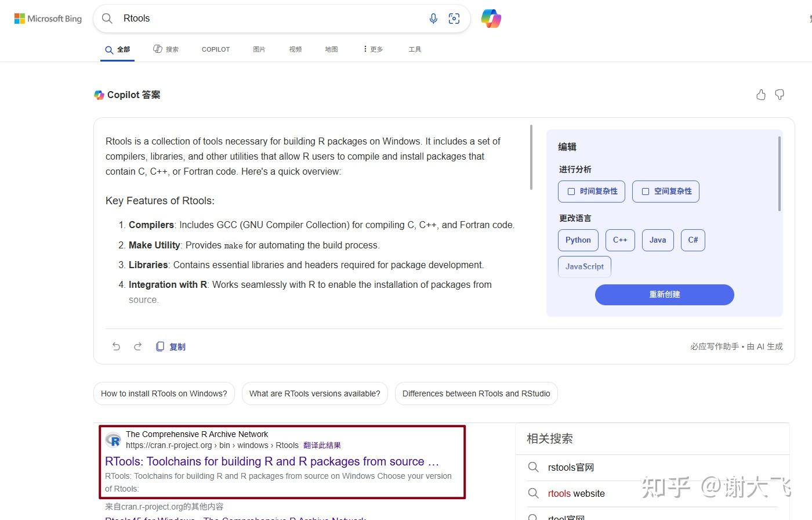Activate the microphone voice search icon

[x=433, y=18]
